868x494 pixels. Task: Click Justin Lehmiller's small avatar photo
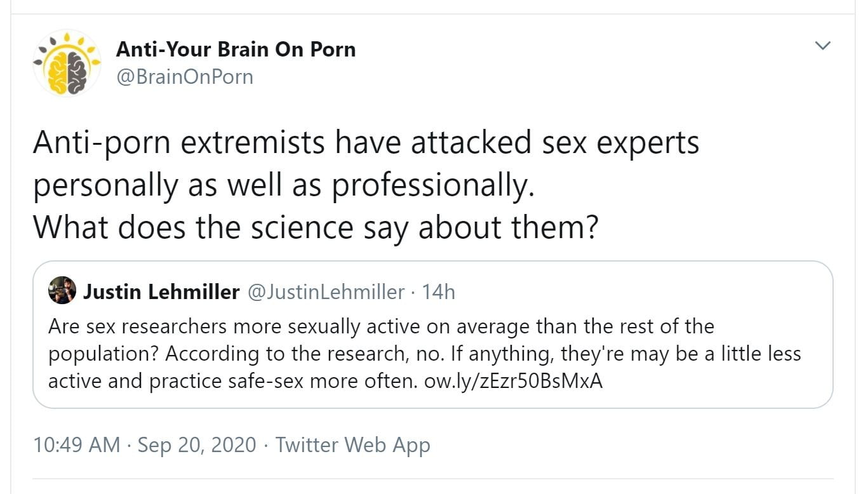[x=62, y=291]
